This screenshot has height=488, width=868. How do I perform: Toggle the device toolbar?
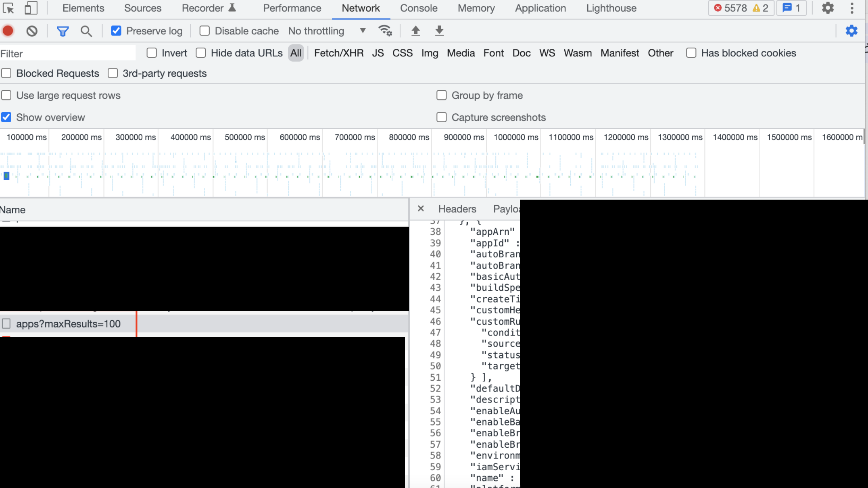tap(30, 8)
